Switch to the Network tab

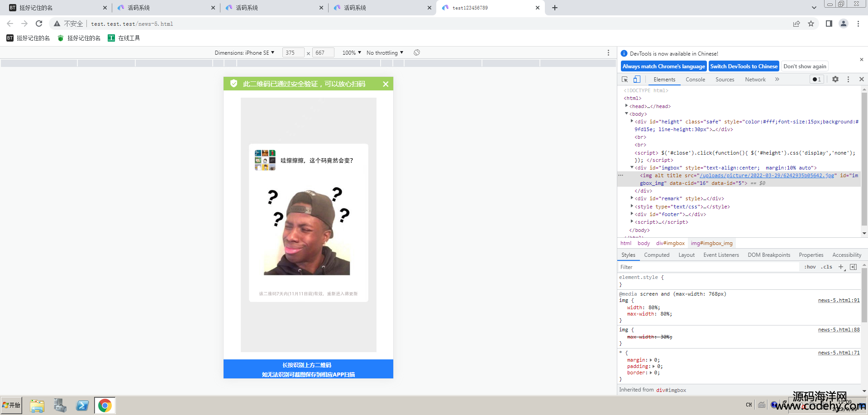pyautogui.click(x=755, y=79)
